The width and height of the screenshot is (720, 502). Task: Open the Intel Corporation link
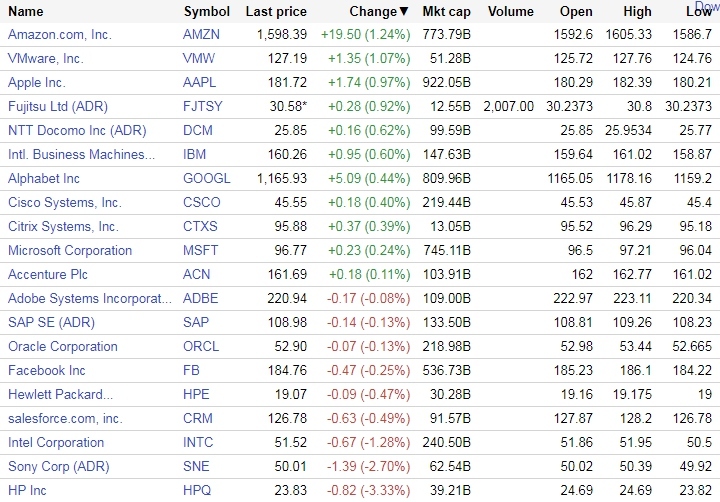point(56,443)
